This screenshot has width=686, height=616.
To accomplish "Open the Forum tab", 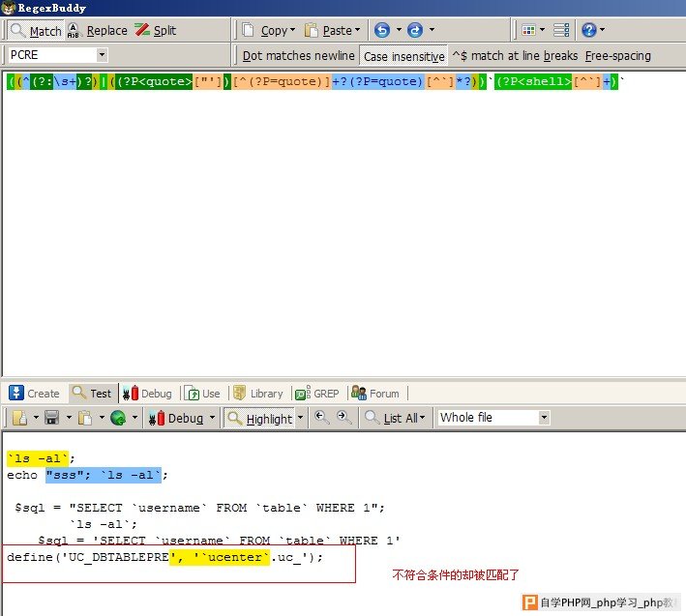I will [x=375, y=394].
